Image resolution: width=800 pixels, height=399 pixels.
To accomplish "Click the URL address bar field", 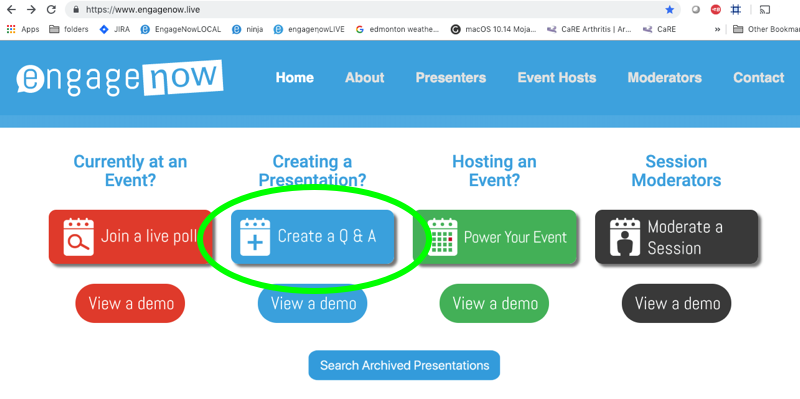I will (x=372, y=10).
